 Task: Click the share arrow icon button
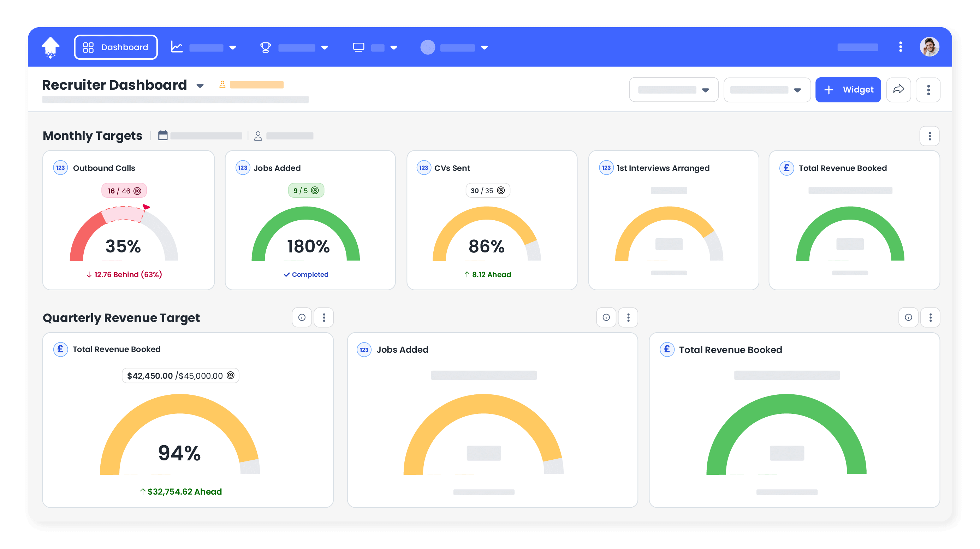point(898,90)
